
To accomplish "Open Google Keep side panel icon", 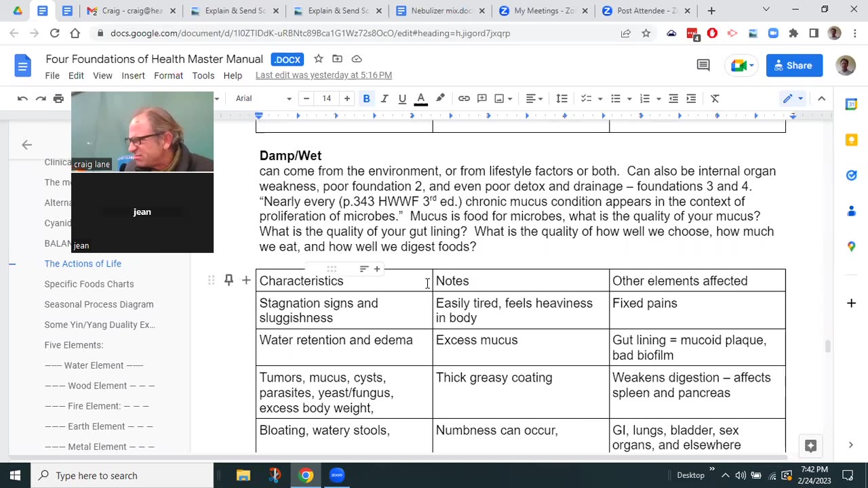I will pos(851,140).
